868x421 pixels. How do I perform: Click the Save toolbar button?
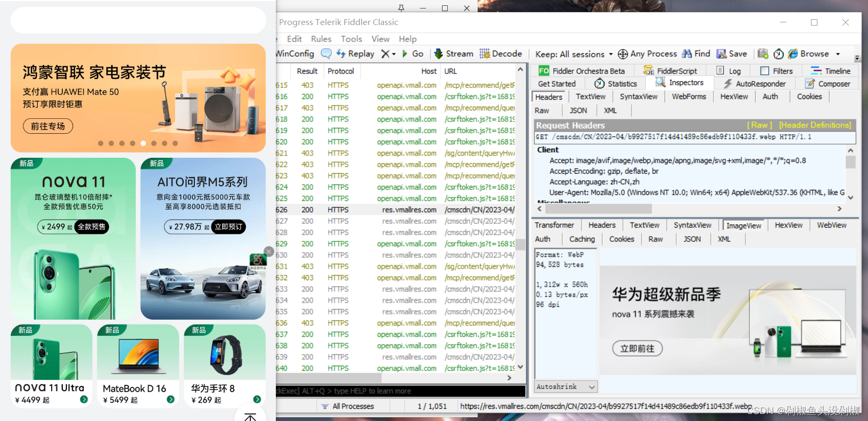pos(732,54)
